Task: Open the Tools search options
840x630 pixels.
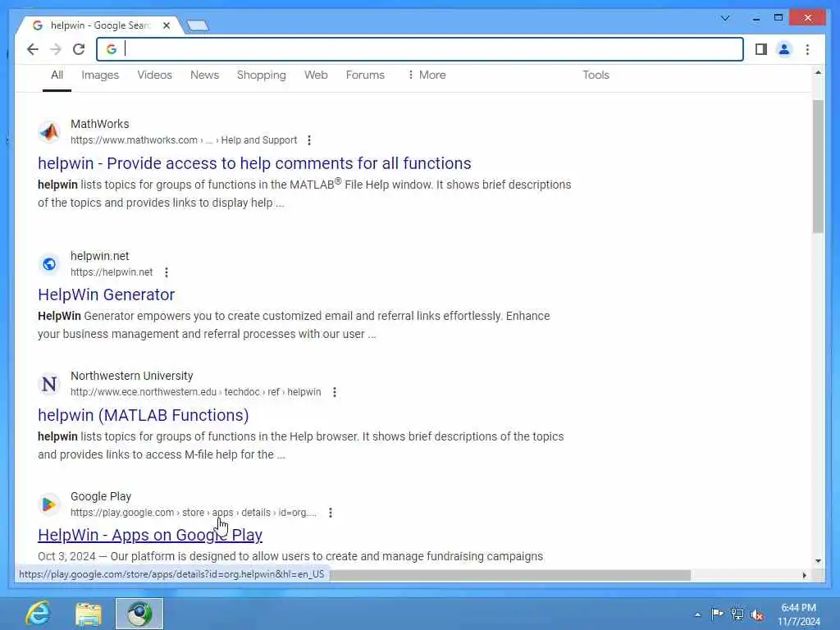Action: pyautogui.click(x=596, y=75)
